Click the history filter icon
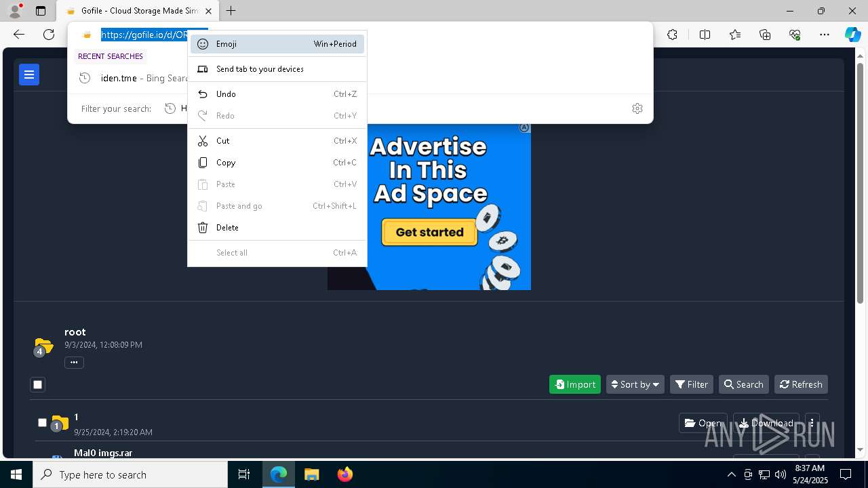868x488 pixels. coord(170,108)
